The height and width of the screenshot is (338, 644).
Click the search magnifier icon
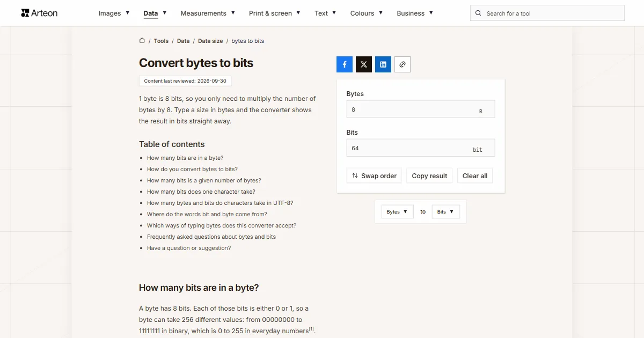(478, 13)
